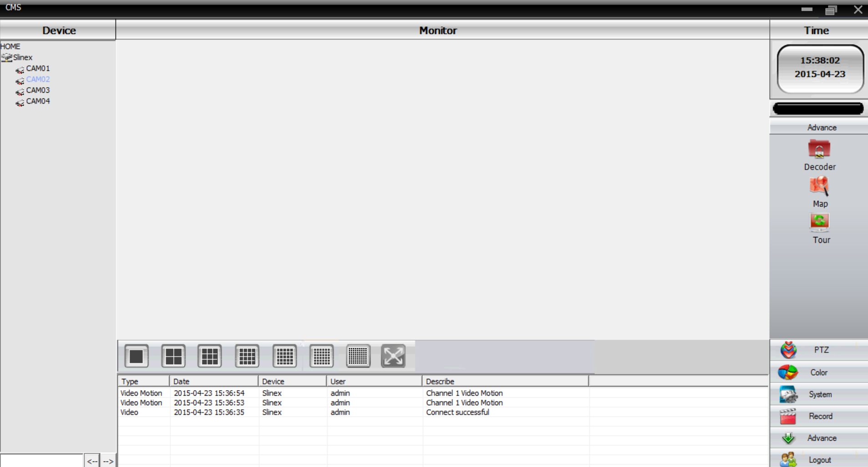
Task: Open the System settings menu
Action: pos(819,394)
